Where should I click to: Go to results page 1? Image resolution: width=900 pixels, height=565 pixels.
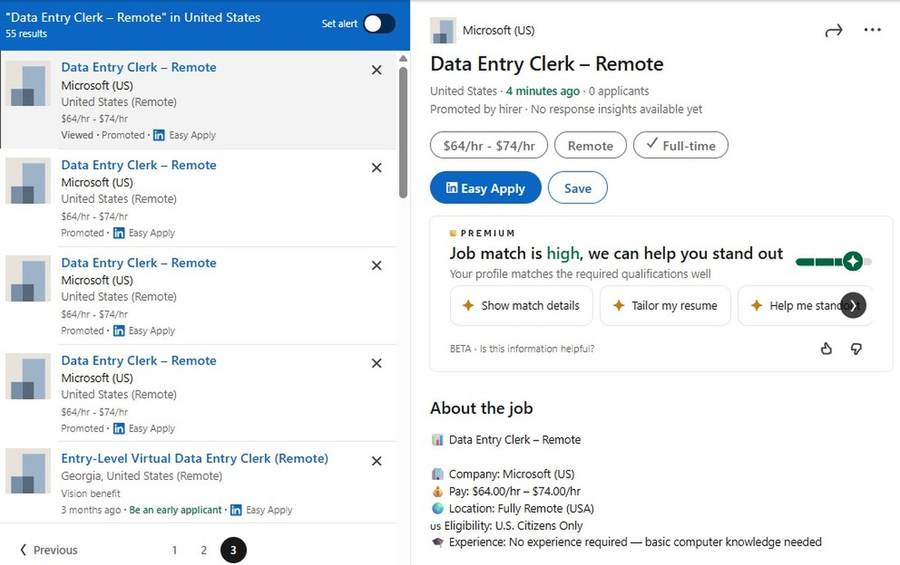(x=174, y=550)
